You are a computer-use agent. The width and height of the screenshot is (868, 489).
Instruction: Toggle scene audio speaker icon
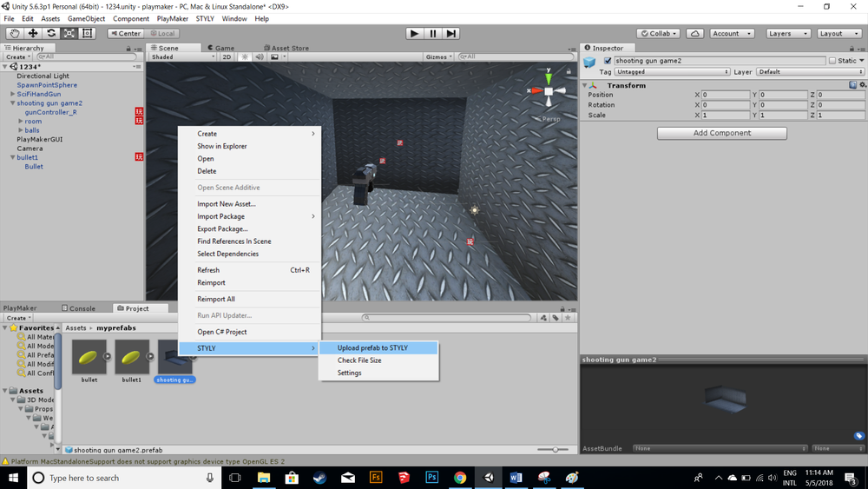(259, 56)
